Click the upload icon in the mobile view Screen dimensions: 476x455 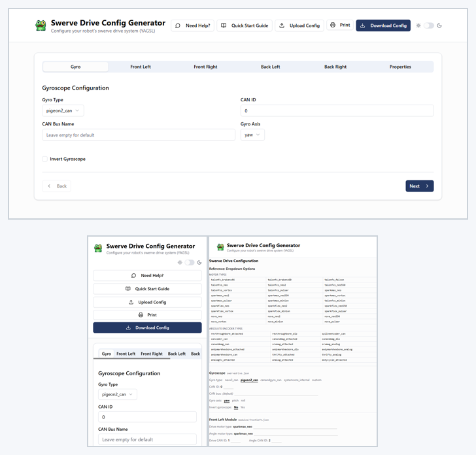click(x=131, y=302)
